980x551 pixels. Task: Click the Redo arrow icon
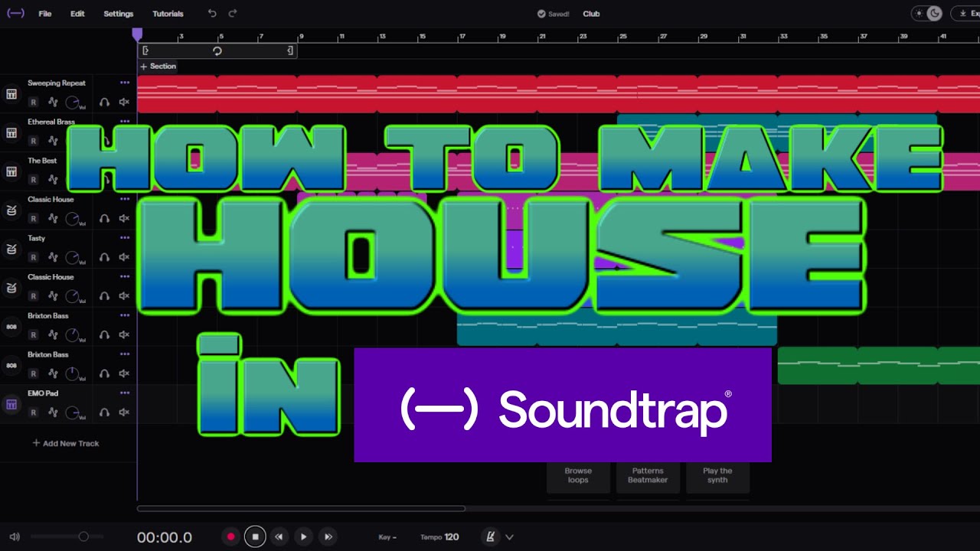(x=233, y=14)
